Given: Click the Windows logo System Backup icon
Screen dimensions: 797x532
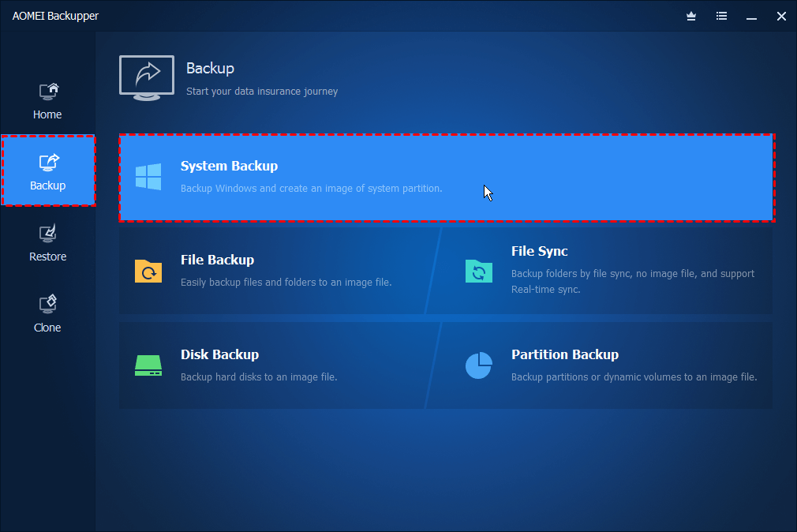Looking at the screenshot, I should coord(148,177).
